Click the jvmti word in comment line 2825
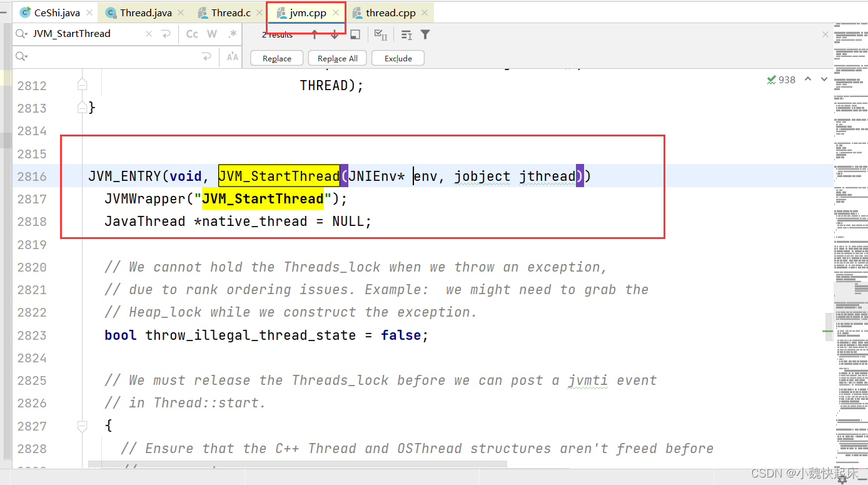 [588, 380]
